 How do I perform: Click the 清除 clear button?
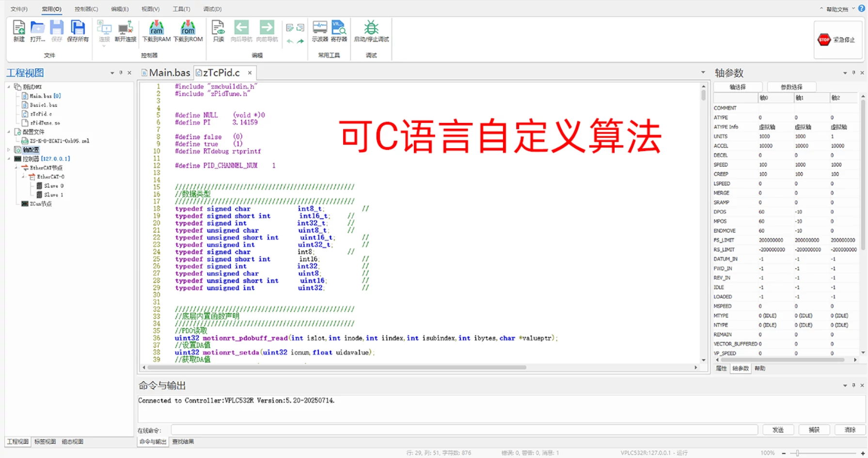coord(850,430)
